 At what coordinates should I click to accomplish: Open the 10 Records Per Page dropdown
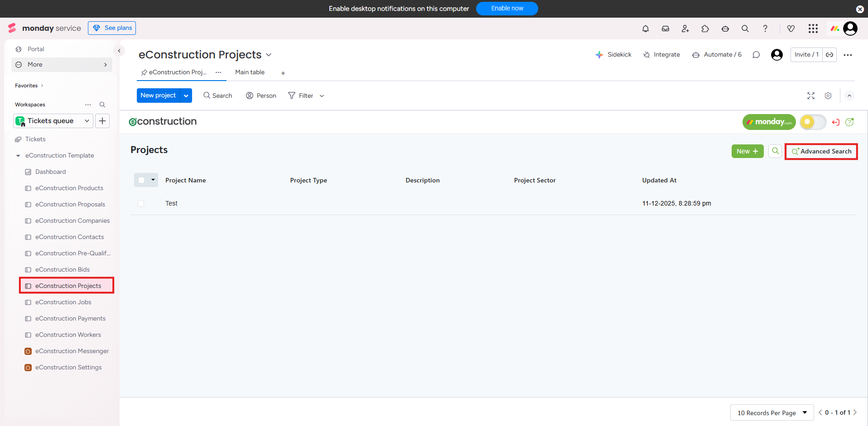(772, 412)
